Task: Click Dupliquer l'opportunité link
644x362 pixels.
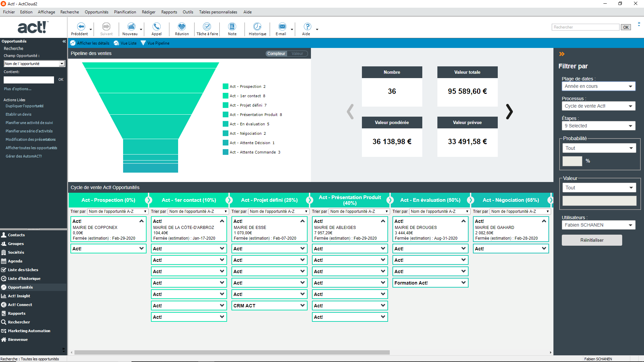Action: pyautogui.click(x=24, y=106)
